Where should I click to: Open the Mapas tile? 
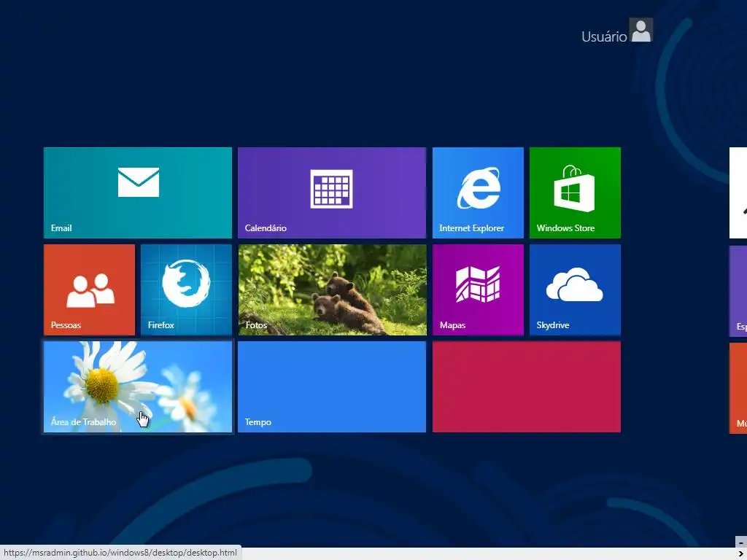tap(478, 290)
